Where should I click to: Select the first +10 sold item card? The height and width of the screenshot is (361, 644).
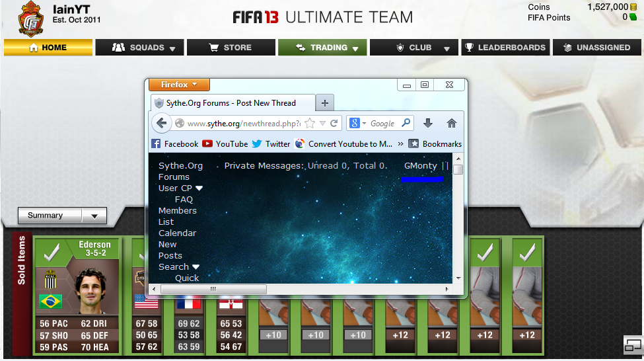pyautogui.click(x=273, y=327)
